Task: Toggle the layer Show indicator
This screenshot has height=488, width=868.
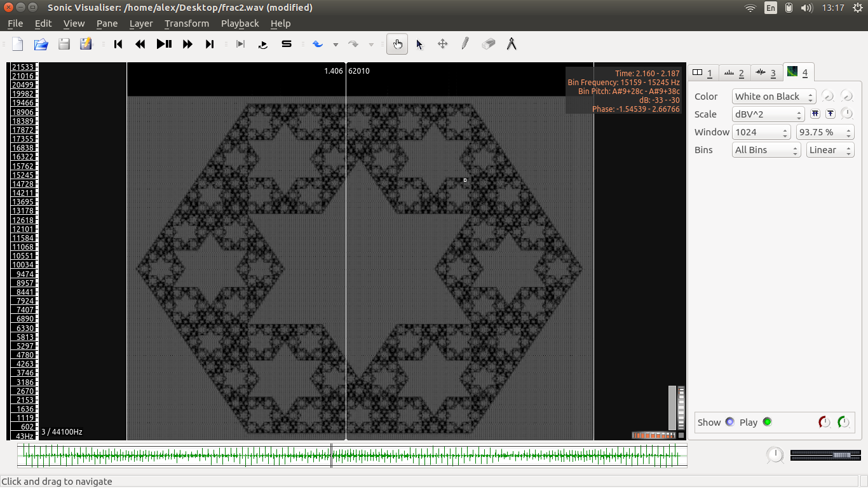Action: tap(729, 422)
